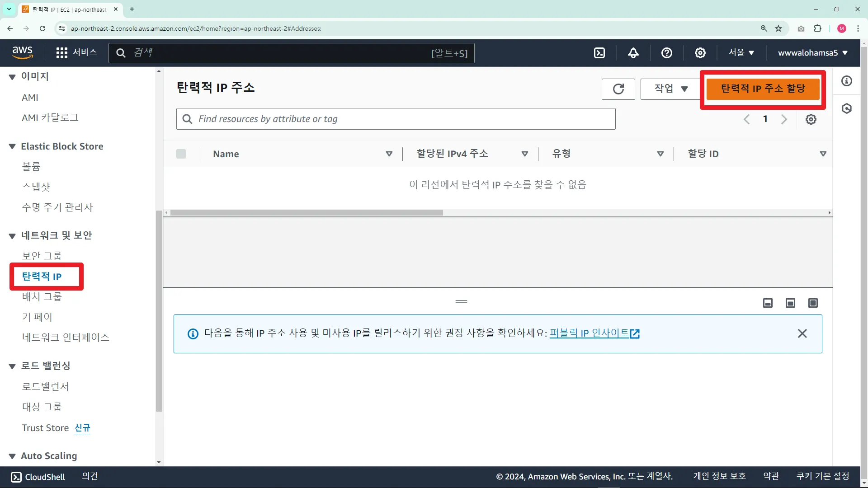This screenshot has height=488, width=868.
Task: Open the notifications bell icon
Action: click(x=633, y=53)
